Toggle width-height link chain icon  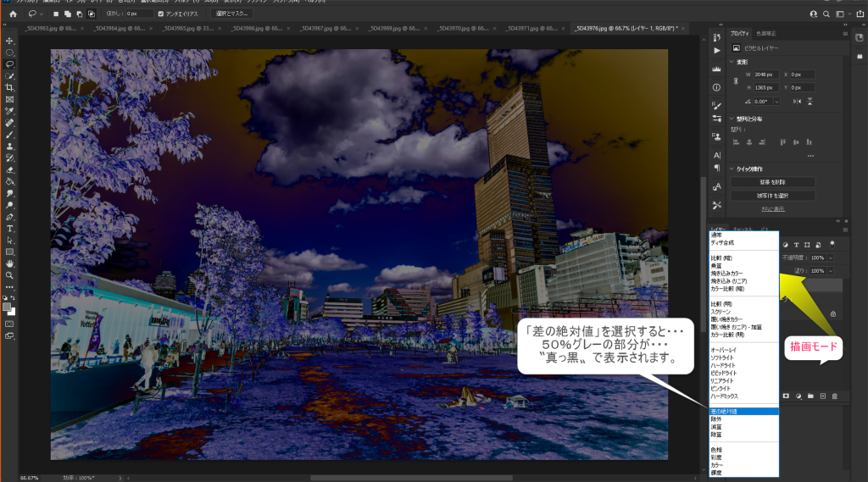click(x=736, y=80)
